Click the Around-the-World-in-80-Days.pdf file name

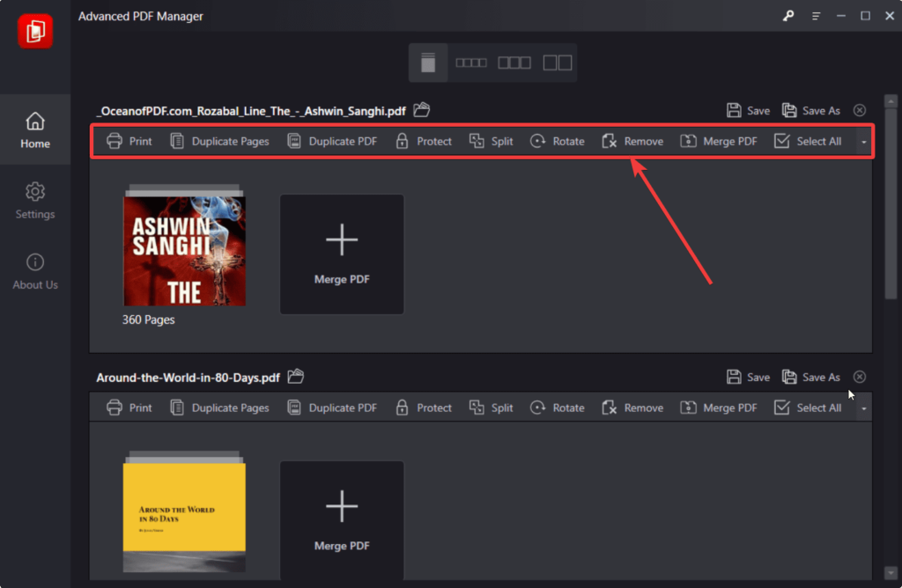(189, 378)
